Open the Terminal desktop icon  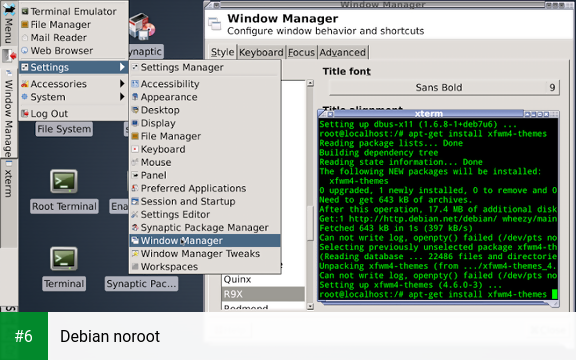[64, 259]
